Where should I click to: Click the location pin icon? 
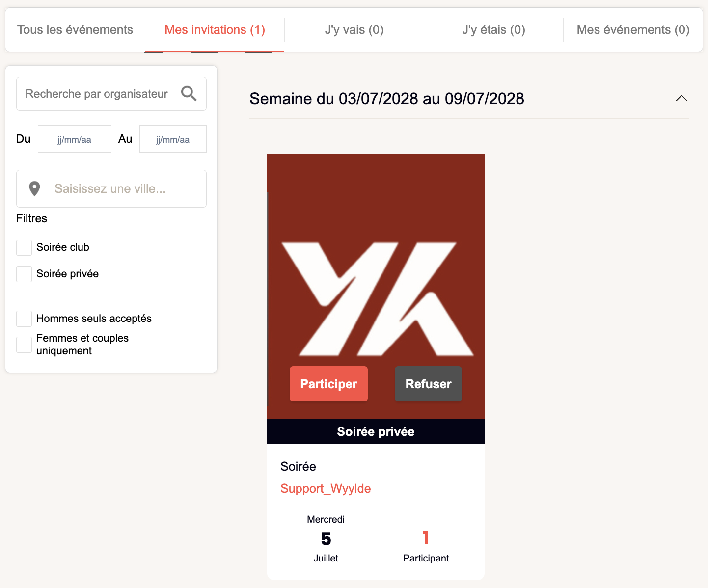point(34,188)
